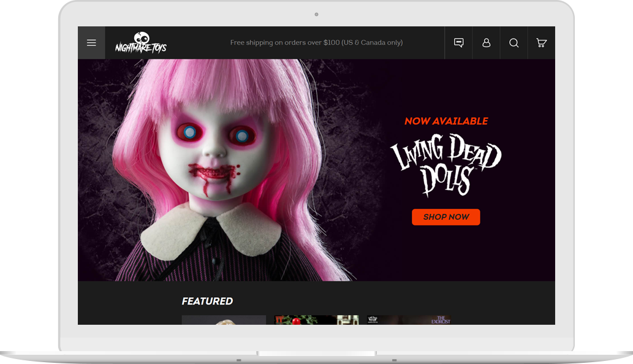Click the FEATURED section heading
This screenshot has height=364, width=633.
(207, 301)
